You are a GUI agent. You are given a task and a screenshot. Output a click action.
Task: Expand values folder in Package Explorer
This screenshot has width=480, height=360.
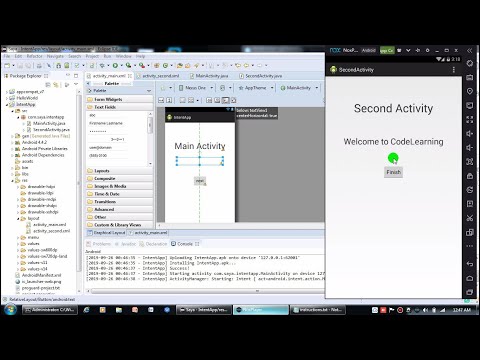(18, 244)
